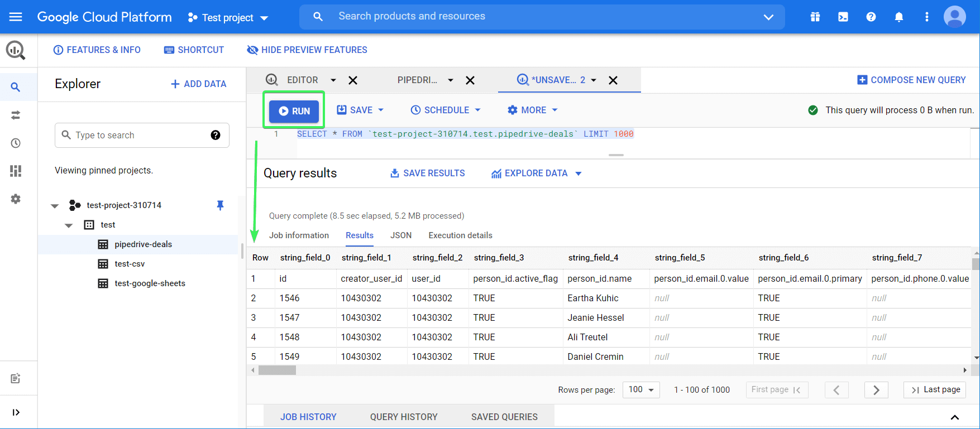Toggle HIDE PREVIEW FEATURES
This screenshot has width=980, height=429.
pos(307,50)
